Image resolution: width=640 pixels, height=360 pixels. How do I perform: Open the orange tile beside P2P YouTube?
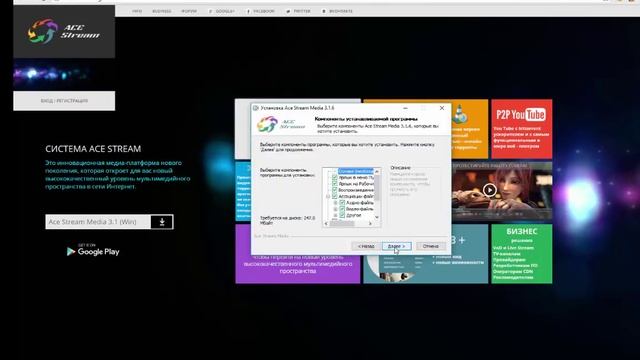click(x=470, y=129)
